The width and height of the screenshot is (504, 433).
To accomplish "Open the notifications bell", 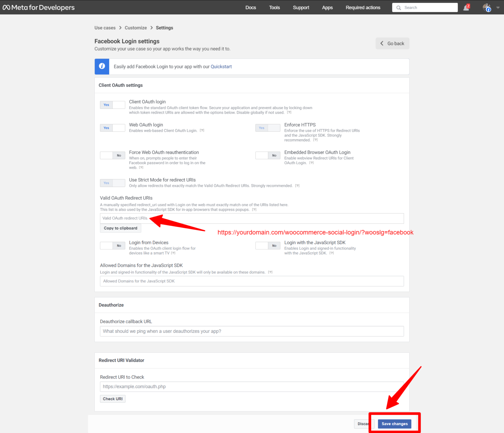I will [466, 7].
